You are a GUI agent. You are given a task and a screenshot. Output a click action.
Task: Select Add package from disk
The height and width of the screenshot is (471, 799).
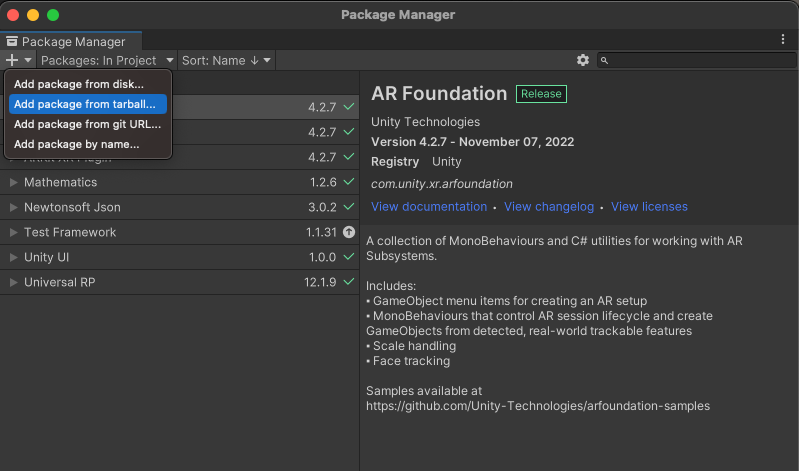pos(79,84)
